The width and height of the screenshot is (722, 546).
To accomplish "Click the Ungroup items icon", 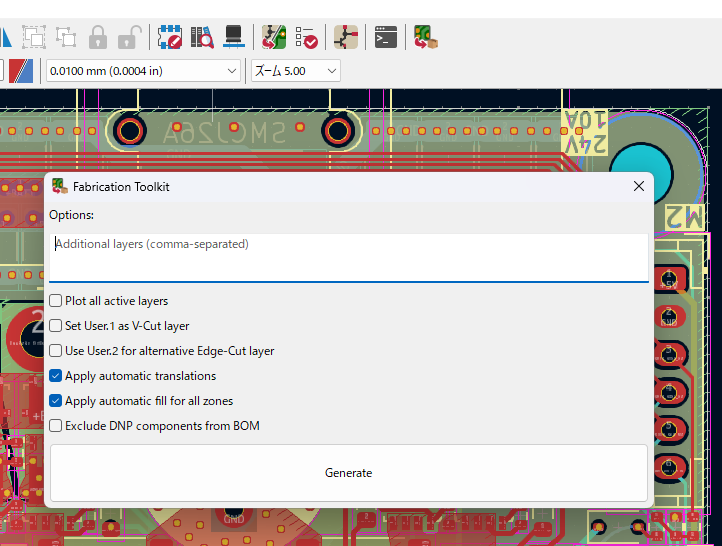I will coord(66,38).
